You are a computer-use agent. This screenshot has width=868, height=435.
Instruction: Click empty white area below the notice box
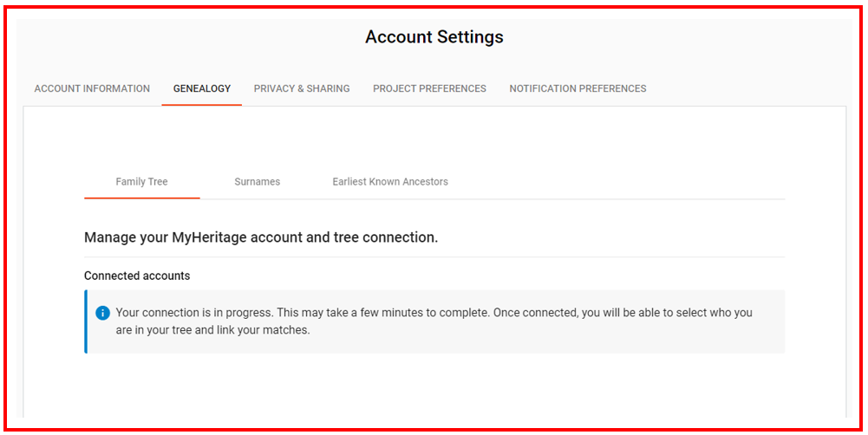coord(434,386)
